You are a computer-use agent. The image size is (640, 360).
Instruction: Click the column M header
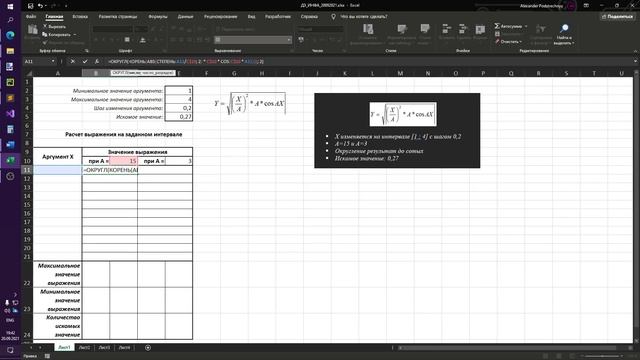400,73
